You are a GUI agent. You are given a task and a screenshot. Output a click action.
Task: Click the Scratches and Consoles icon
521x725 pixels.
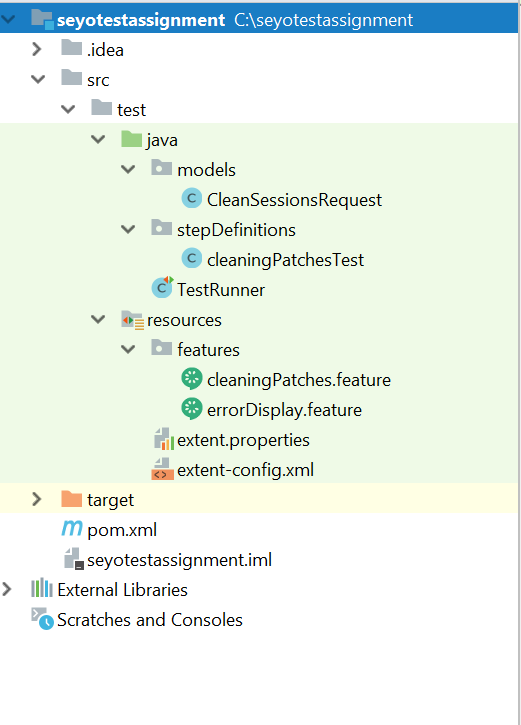pyautogui.click(x=43, y=618)
